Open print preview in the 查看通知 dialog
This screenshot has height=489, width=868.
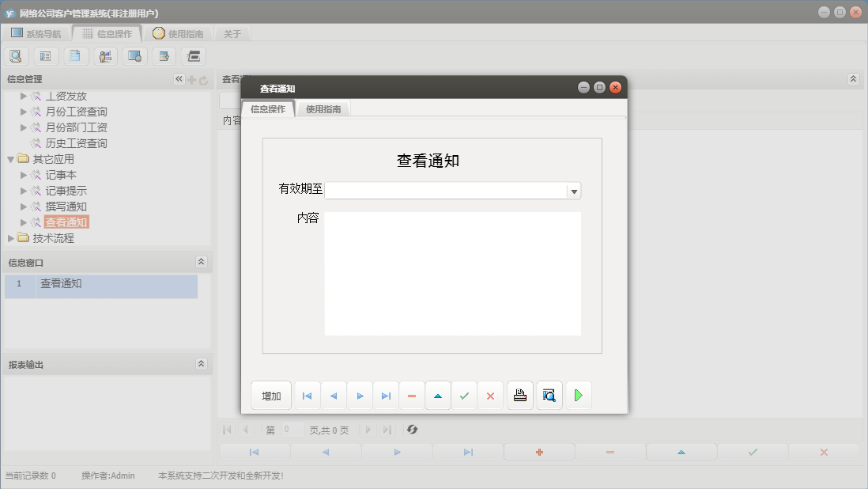click(549, 395)
